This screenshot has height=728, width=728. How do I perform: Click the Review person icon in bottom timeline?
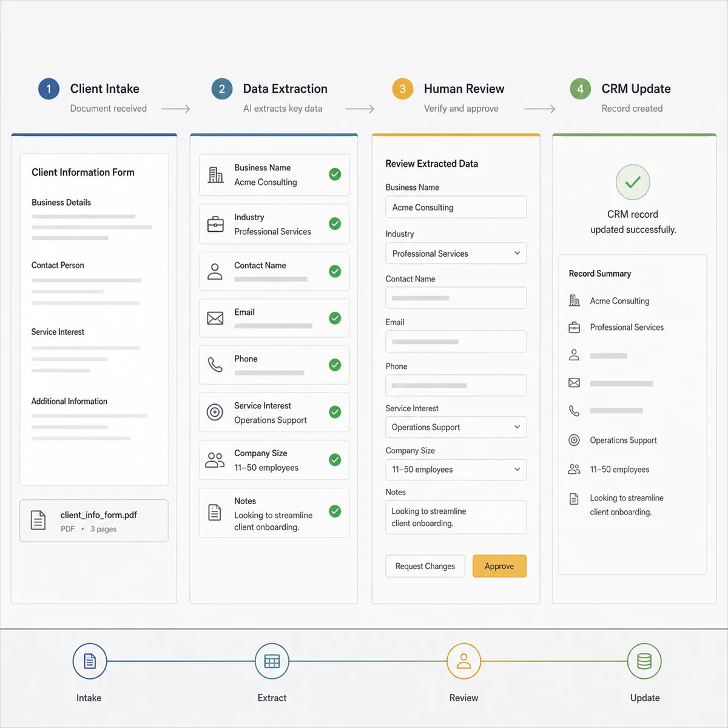(463, 661)
